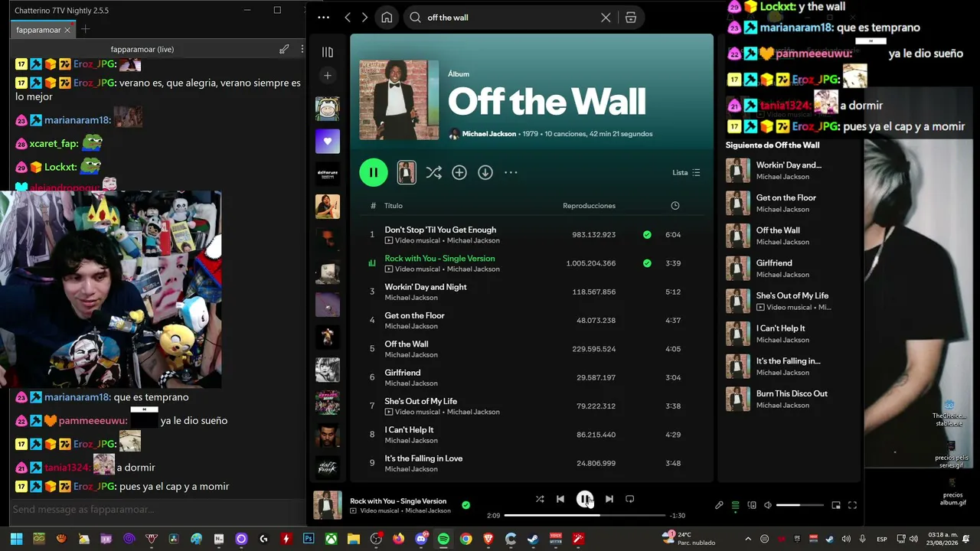Add Off the Wall to Your Library

(x=459, y=173)
